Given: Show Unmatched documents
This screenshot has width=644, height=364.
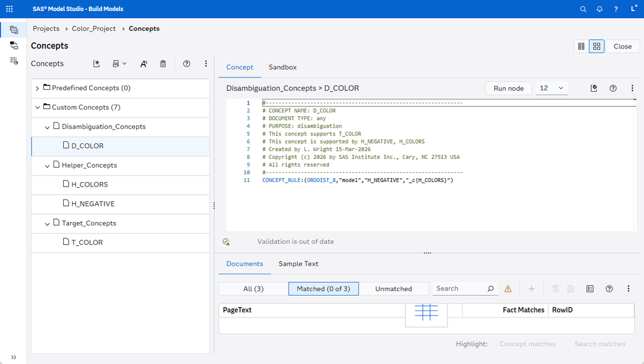Looking at the screenshot, I should point(393,288).
